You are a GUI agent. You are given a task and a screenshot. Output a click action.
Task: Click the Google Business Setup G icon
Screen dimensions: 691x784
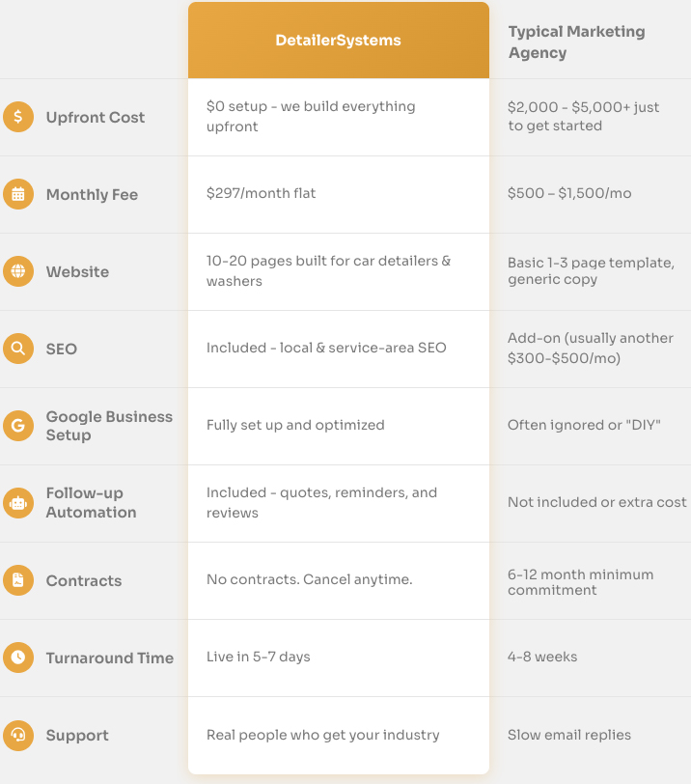point(18,426)
